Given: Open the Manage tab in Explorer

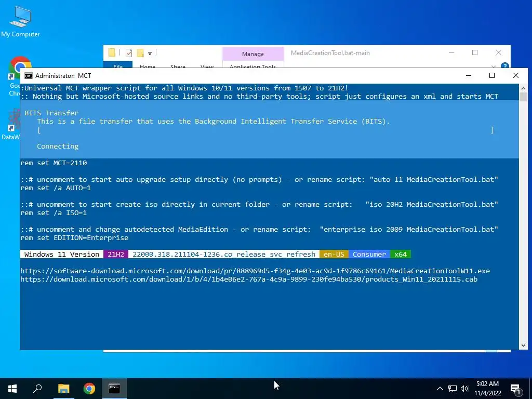Looking at the screenshot, I should pyautogui.click(x=253, y=54).
